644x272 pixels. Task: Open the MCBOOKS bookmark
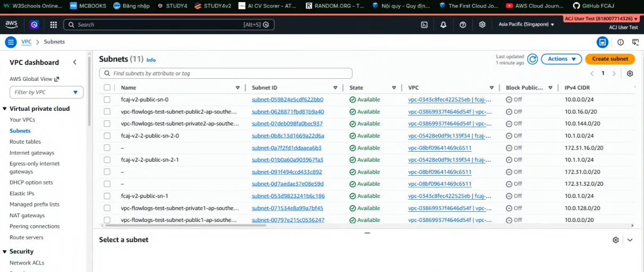pyautogui.click(x=88, y=6)
